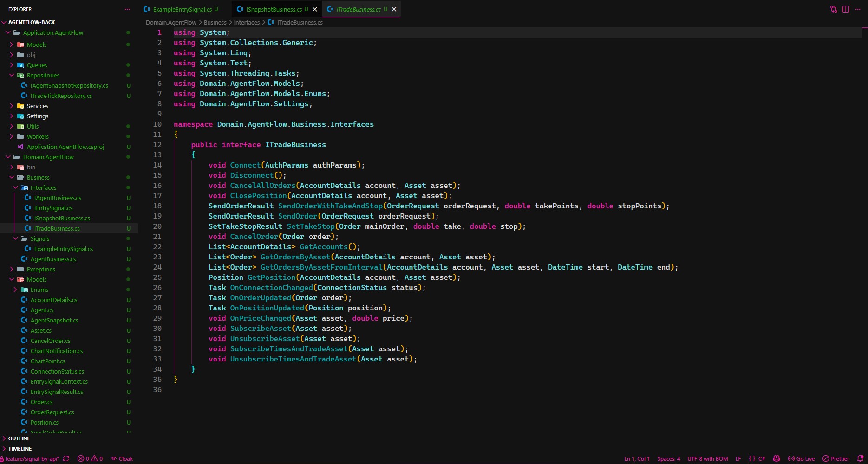Click the git sync changes icon in status bar
The image size is (868, 464).
click(66, 458)
